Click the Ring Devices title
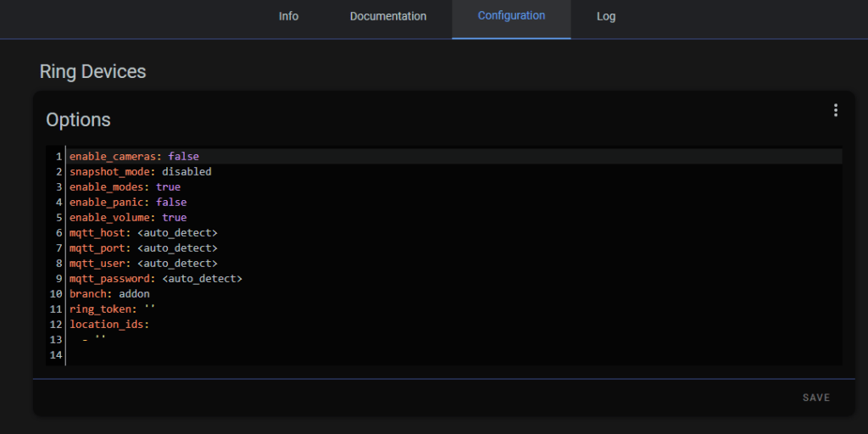868x434 pixels. (x=92, y=71)
